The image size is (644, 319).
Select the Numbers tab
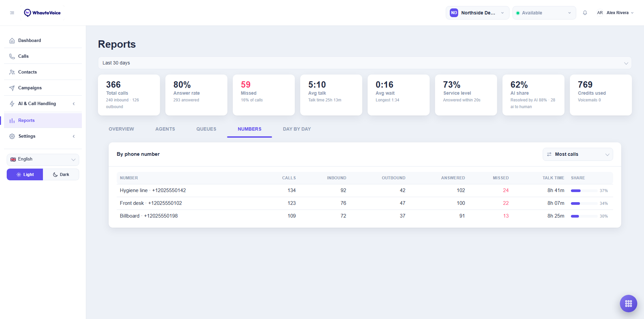click(250, 129)
